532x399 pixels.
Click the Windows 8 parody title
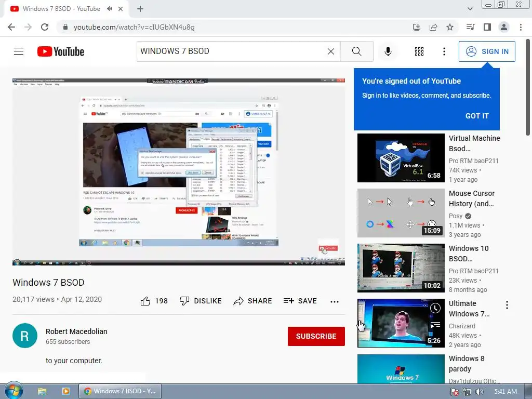pyautogui.click(x=467, y=364)
